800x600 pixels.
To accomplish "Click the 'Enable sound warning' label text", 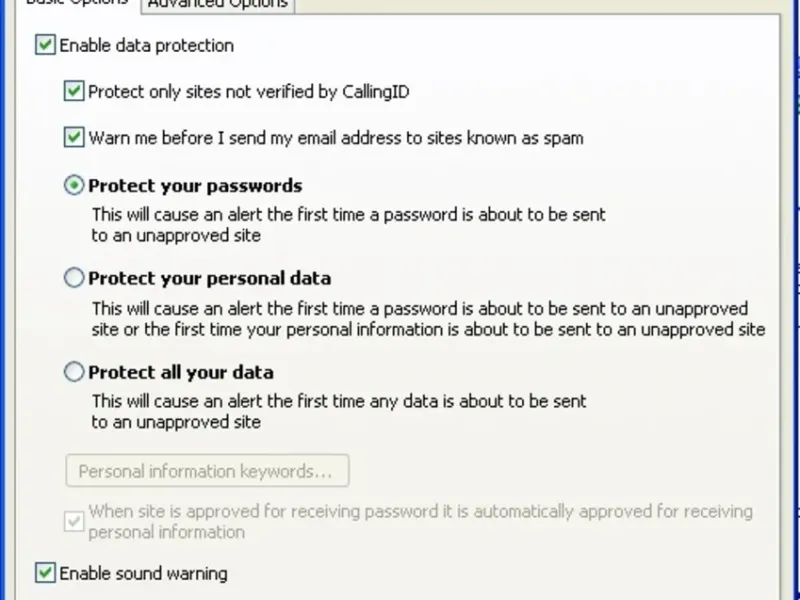I will tap(143, 574).
